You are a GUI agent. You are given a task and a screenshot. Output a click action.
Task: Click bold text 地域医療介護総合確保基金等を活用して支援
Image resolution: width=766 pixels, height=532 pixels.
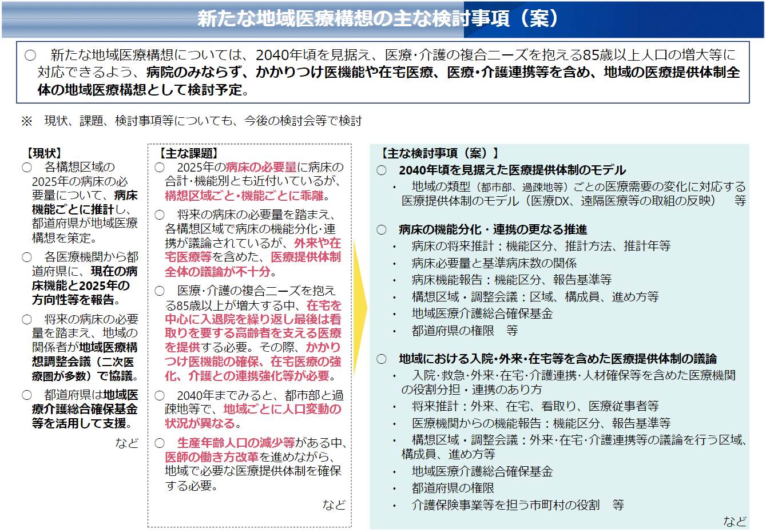point(85,410)
